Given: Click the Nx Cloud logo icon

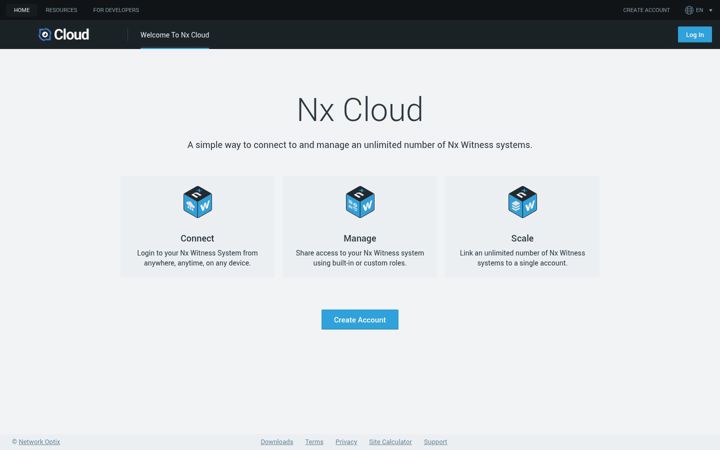Looking at the screenshot, I should click(x=45, y=34).
